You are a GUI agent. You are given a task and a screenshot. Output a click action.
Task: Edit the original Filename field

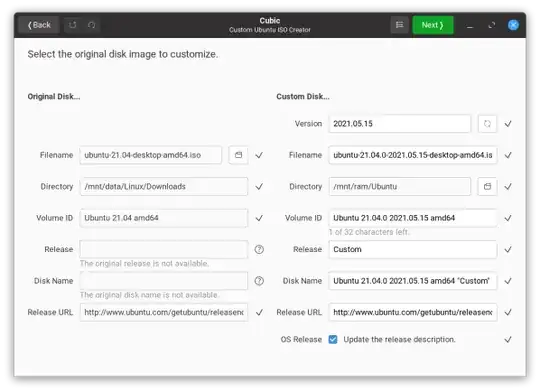[151, 155]
